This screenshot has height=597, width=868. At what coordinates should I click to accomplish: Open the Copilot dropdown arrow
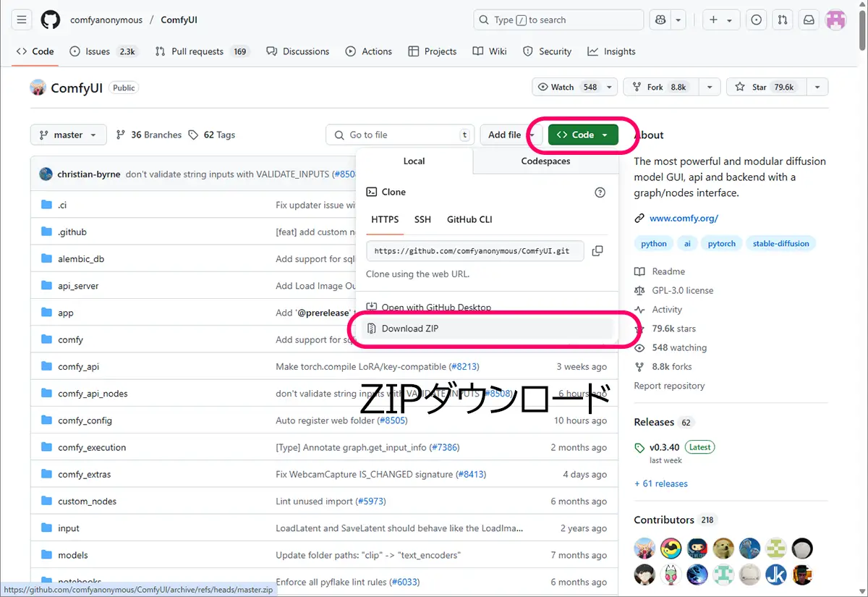(x=678, y=20)
